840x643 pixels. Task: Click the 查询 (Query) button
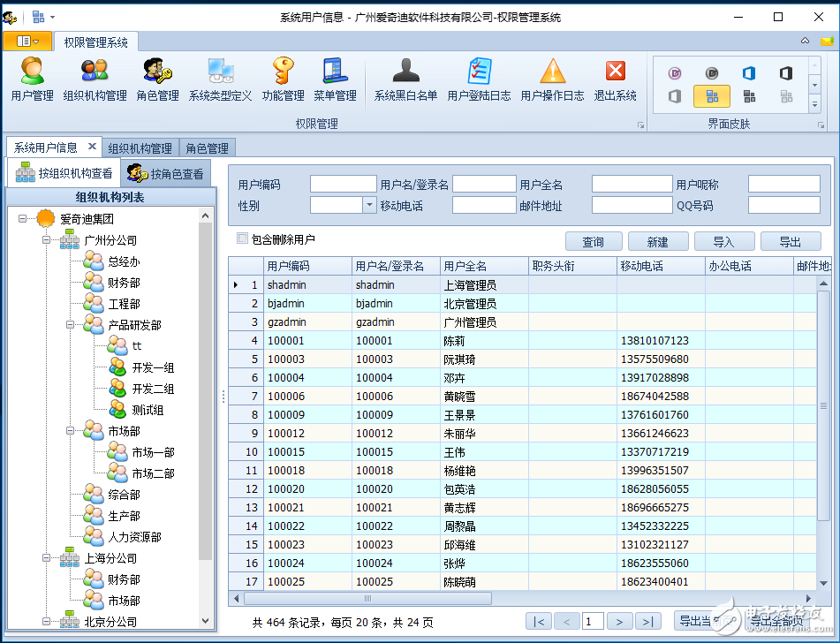[x=594, y=241]
